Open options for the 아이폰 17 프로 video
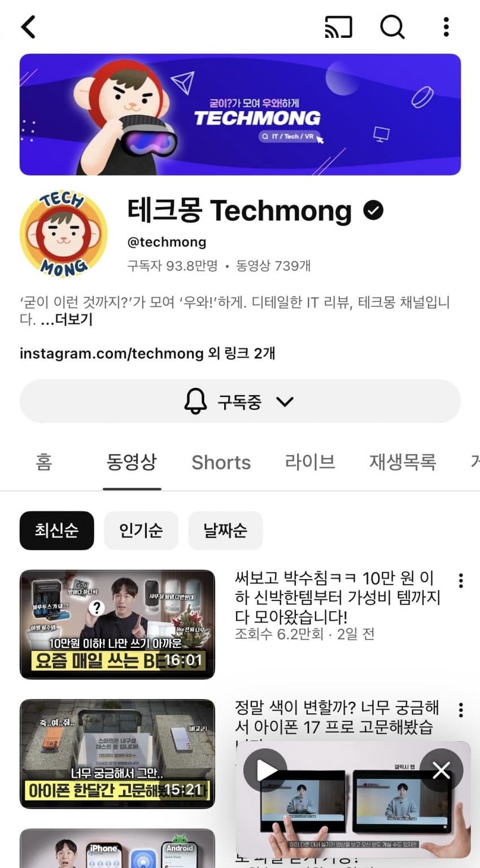480x868 pixels. click(x=461, y=710)
